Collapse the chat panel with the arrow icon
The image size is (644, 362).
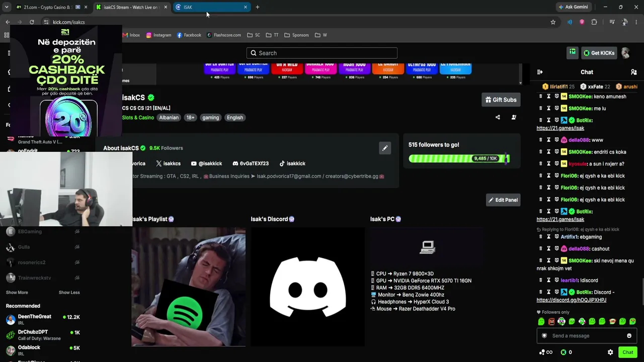pos(540,72)
